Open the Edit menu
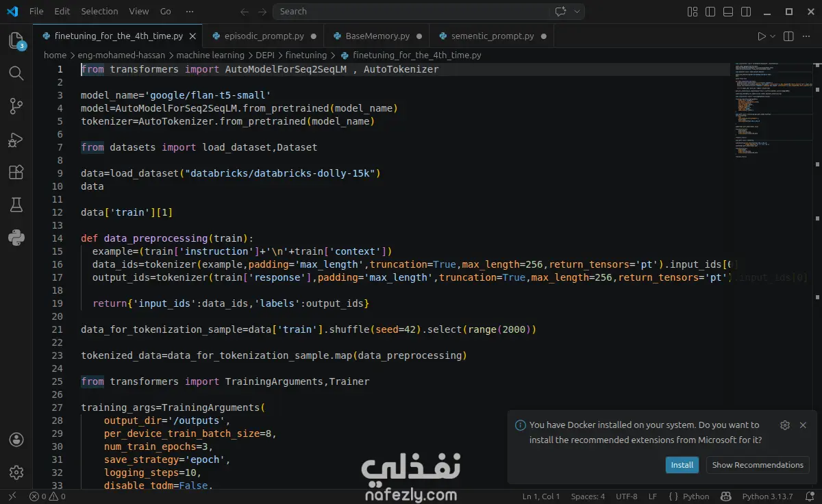Screen dimensions: 822x504 pyautogui.click(x=62, y=12)
